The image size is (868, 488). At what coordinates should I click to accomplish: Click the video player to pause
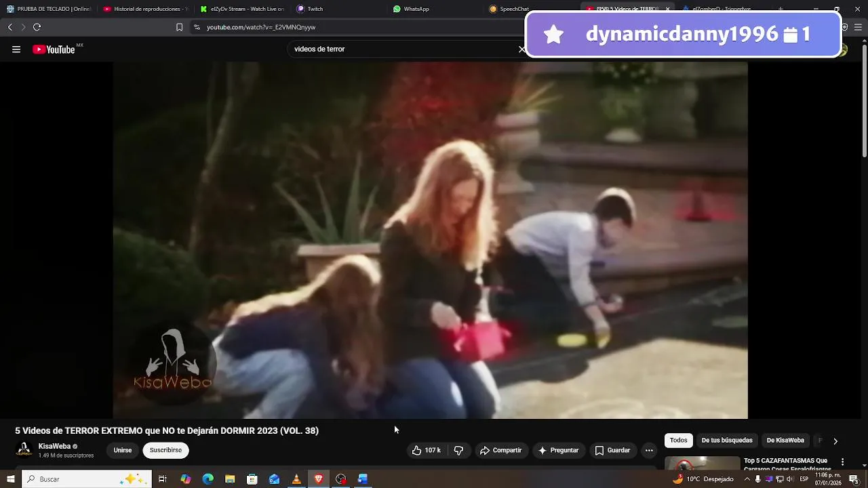click(x=430, y=240)
